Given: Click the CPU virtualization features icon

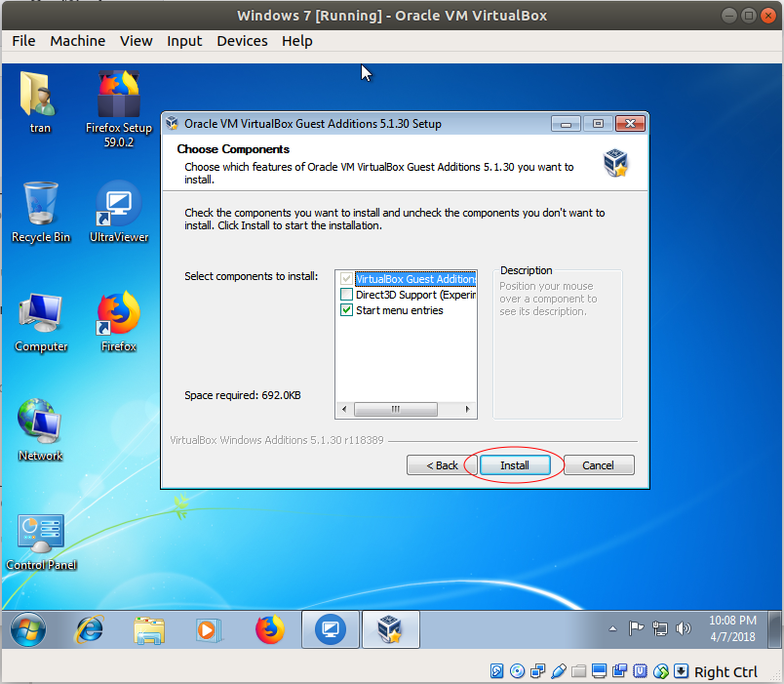Looking at the screenshot, I should [x=640, y=670].
